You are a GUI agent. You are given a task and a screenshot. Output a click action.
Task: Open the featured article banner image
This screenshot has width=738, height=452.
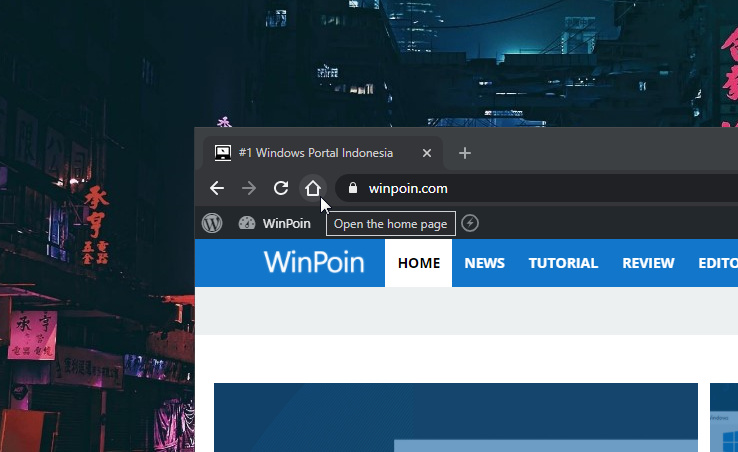pos(456,418)
